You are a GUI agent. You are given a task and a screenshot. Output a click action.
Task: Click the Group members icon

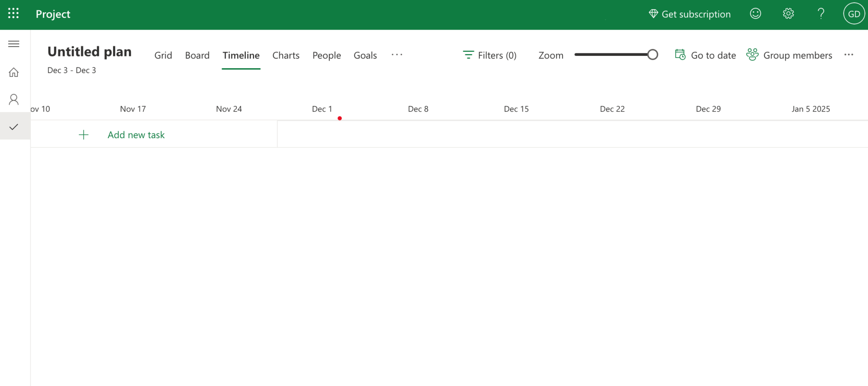pyautogui.click(x=752, y=55)
